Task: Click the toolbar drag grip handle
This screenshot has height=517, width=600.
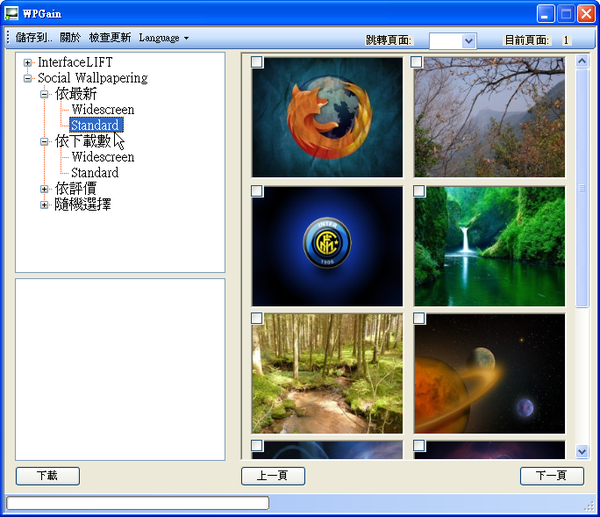Action: 8,38
